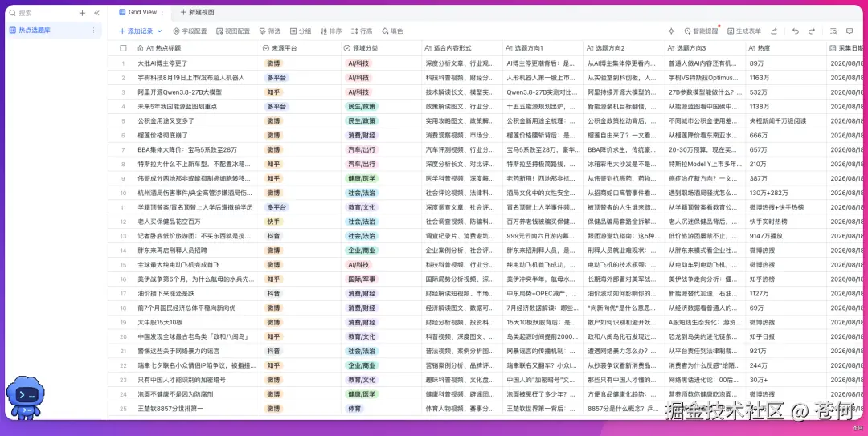Click the 国际/军事 tag in row 16
This screenshot has height=436, width=868.
pos(362,279)
